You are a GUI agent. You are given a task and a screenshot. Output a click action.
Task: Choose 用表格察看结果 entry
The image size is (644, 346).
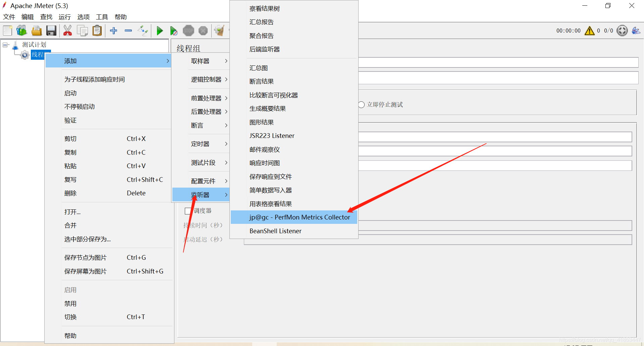294,204
